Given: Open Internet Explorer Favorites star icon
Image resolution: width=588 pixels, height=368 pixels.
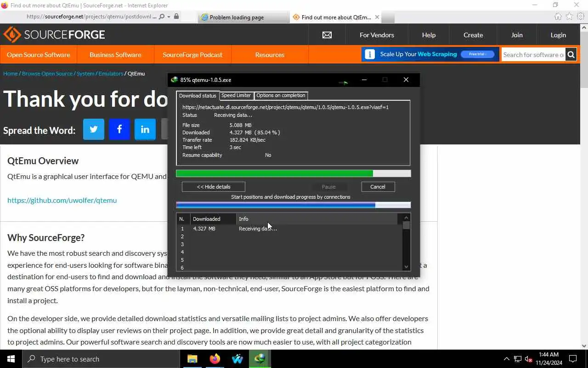Looking at the screenshot, I should coord(570,17).
